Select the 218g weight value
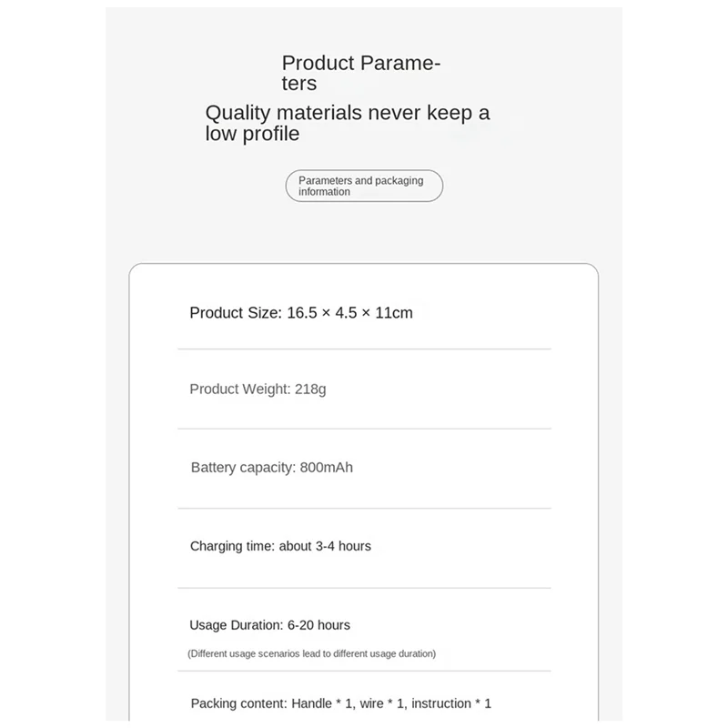Image resolution: width=728 pixels, height=728 pixels. pyautogui.click(x=310, y=389)
